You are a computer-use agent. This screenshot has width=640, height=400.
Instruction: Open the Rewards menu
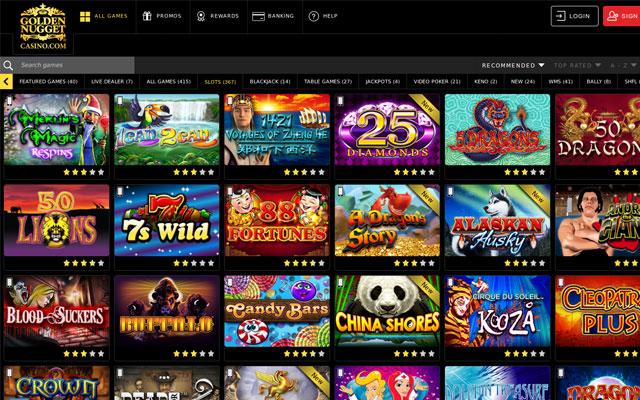218,16
